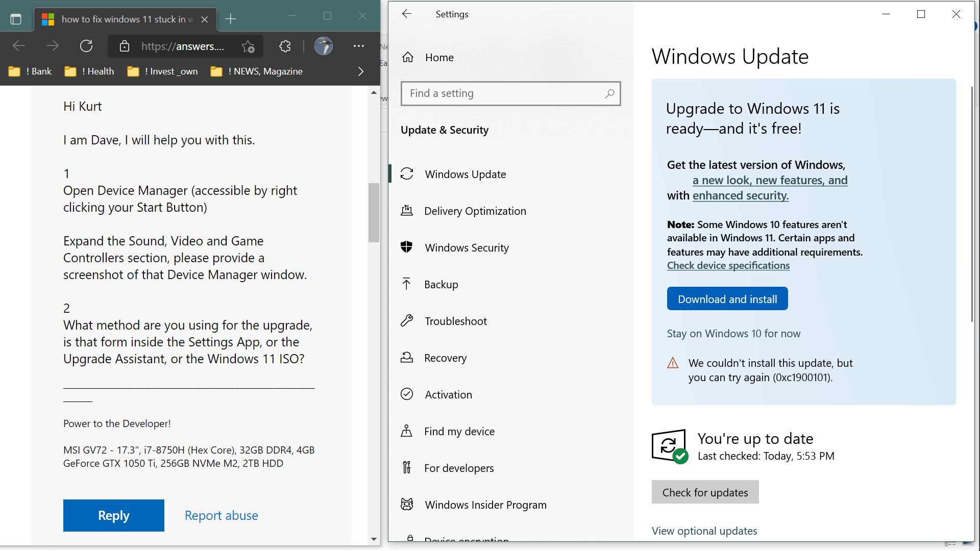Open the tab actions menu icon
The image size is (980, 551).
(16, 19)
